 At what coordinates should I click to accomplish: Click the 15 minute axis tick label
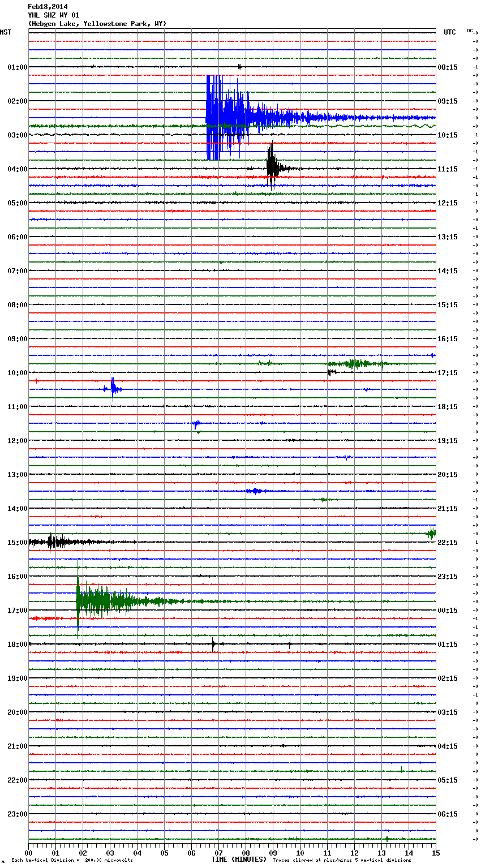pos(436,853)
